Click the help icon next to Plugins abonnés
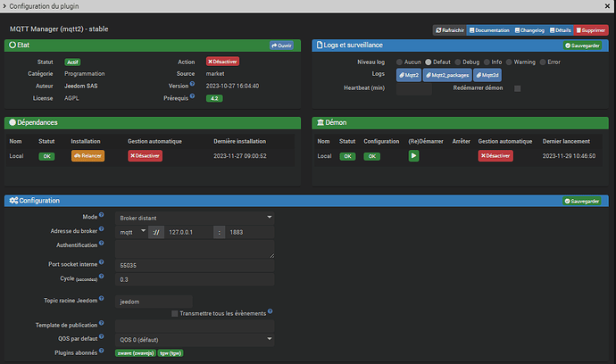This screenshot has width=616, height=364. [102, 351]
